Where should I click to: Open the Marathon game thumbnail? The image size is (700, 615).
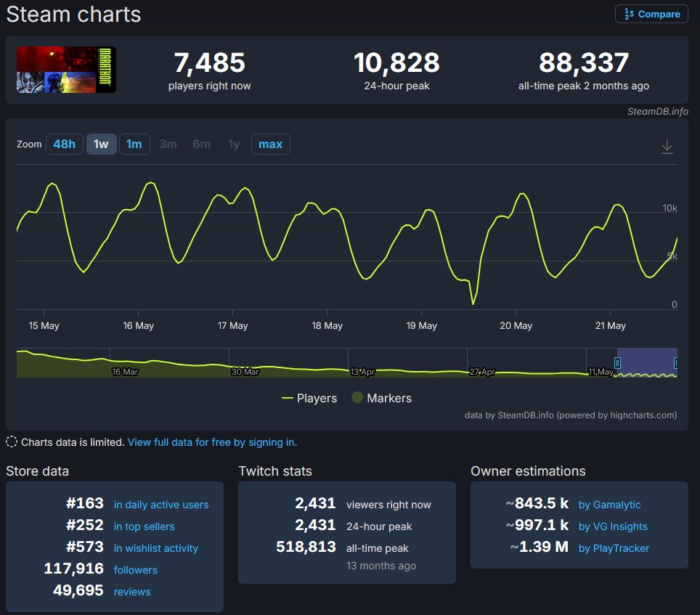coord(66,70)
